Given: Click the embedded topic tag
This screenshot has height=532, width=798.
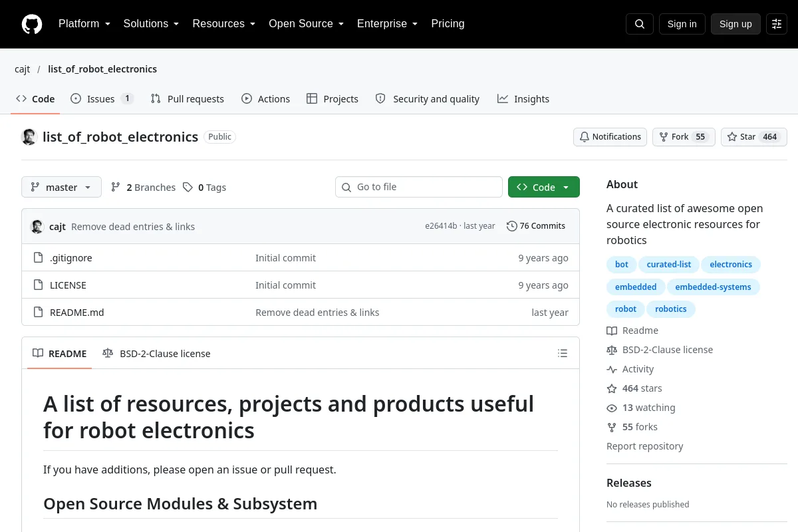Looking at the screenshot, I should coord(636,287).
